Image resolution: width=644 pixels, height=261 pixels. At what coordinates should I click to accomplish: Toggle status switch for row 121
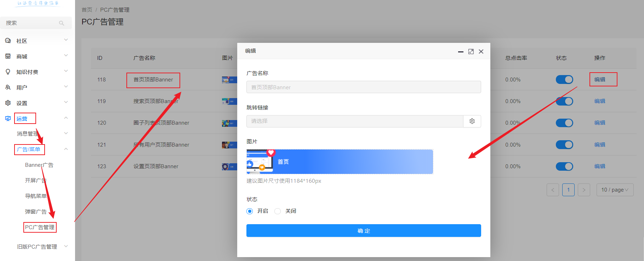564,144
